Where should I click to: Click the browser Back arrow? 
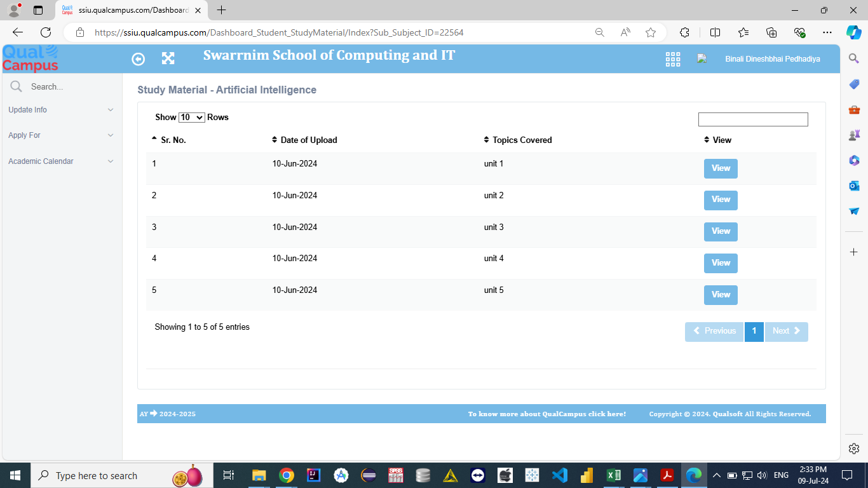click(18, 32)
